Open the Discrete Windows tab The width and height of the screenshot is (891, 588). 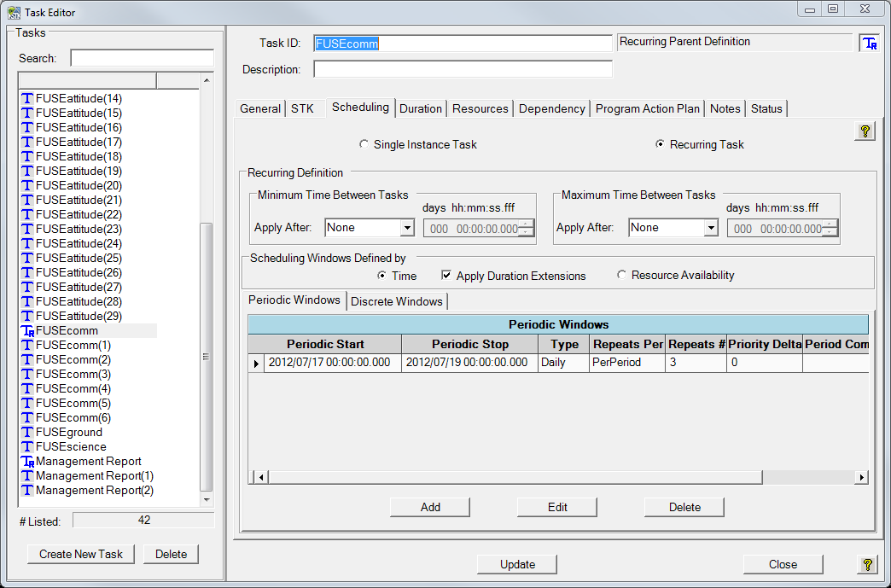click(x=397, y=301)
